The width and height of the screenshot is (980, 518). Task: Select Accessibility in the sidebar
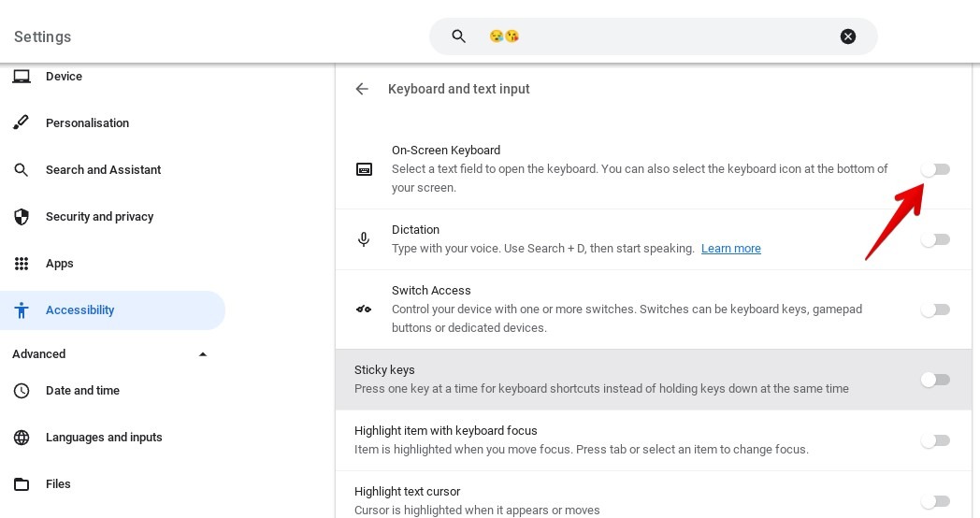[112, 309]
